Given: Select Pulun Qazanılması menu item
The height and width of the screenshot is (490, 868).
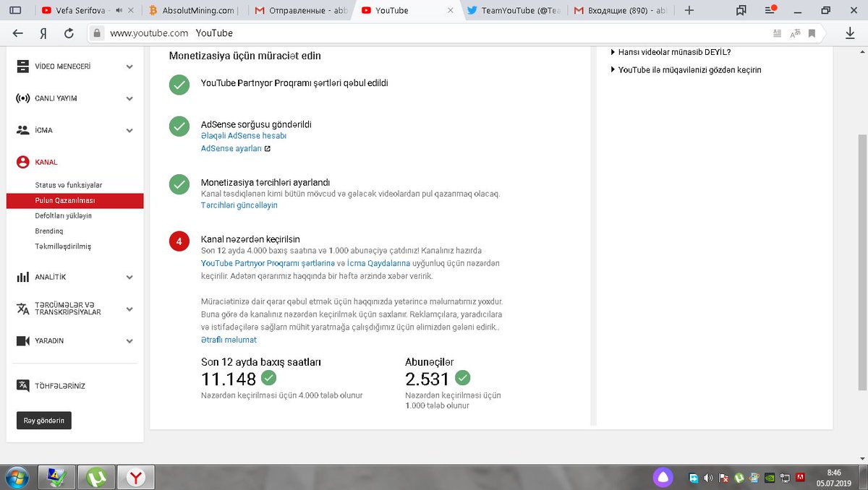Looking at the screenshot, I should click(75, 201).
